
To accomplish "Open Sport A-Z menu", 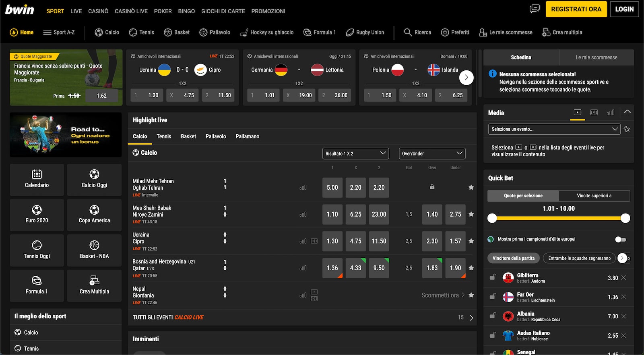I will (59, 32).
